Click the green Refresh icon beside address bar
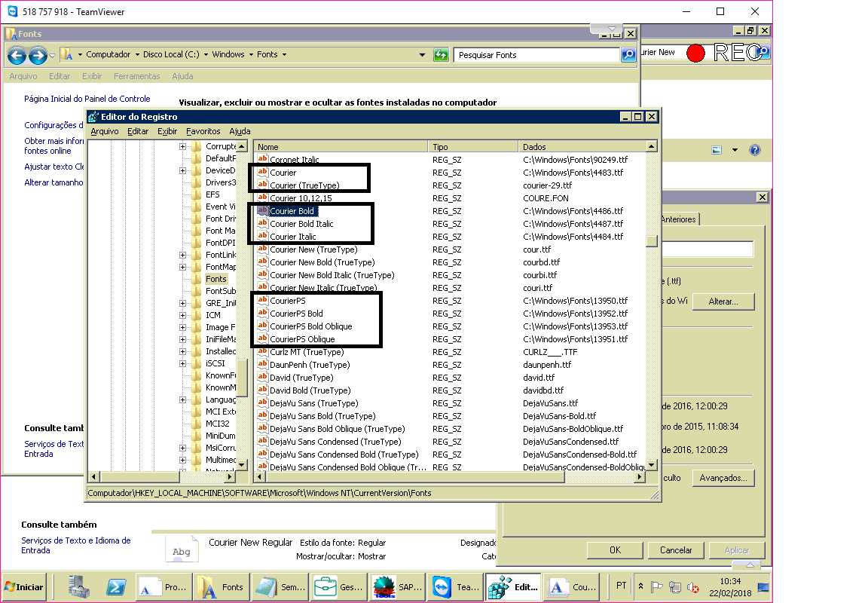868x603 pixels. point(442,55)
